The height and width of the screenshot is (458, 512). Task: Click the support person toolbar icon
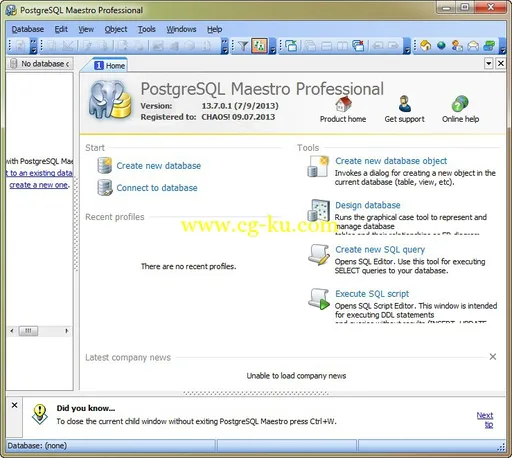pos(457,46)
